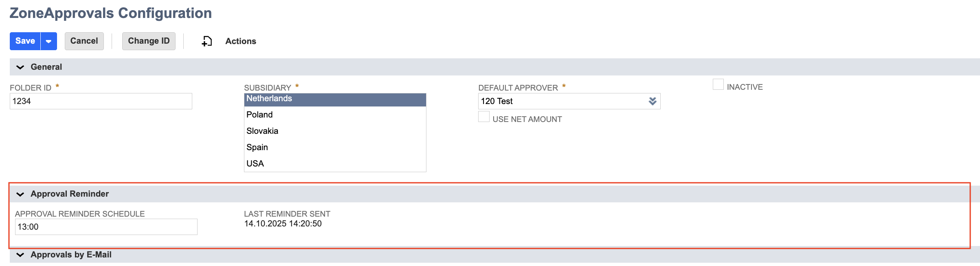Click the Change ID button
The width and height of the screenshot is (980, 266).
click(149, 41)
